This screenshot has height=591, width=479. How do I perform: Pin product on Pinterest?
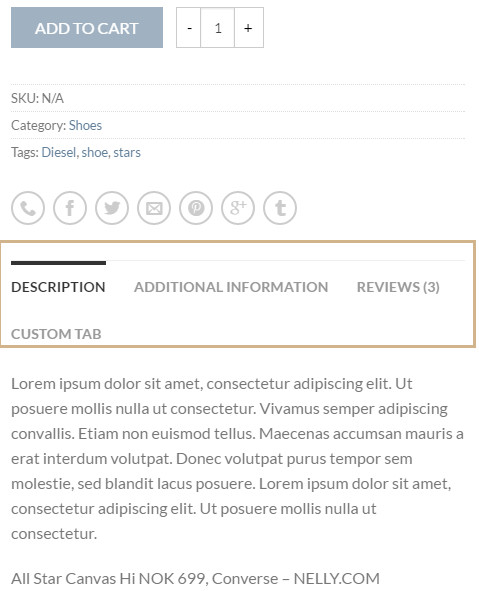(x=196, y=208)
